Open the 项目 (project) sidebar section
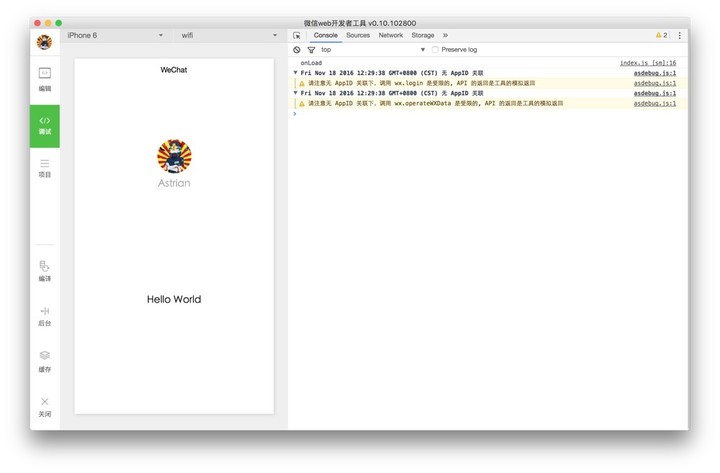 tap(45, 168)
